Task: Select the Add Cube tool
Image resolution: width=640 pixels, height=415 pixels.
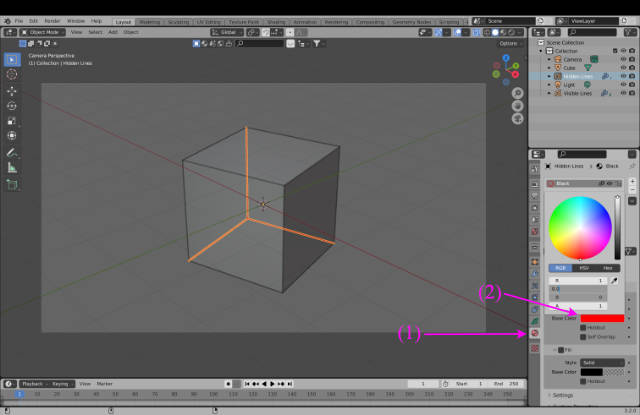Action: (11, 185)
